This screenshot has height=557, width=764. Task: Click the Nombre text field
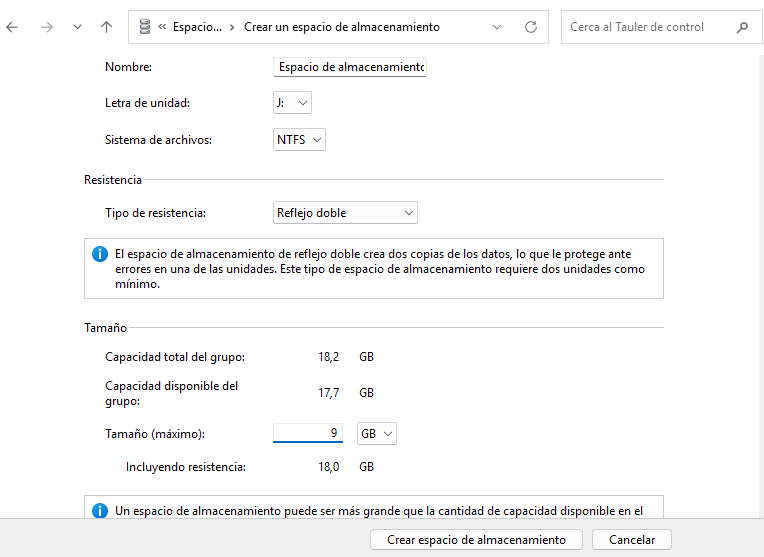click(350, 67)
